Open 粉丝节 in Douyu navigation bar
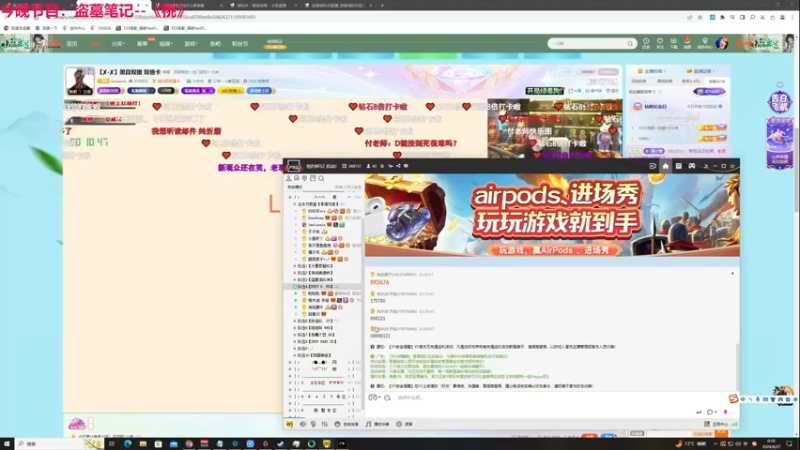 pyautogui.click(x=240, y=44)
